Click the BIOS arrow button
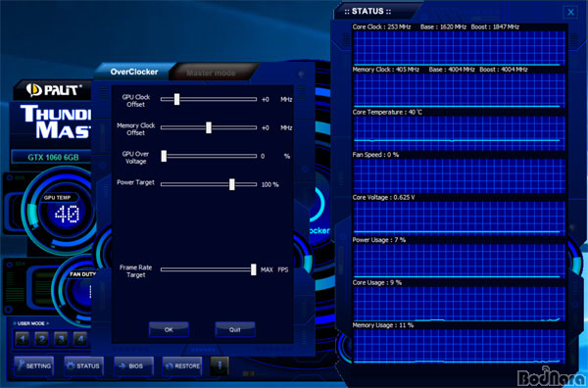Viewport: 588px width, 388px height. coord(133,365)
